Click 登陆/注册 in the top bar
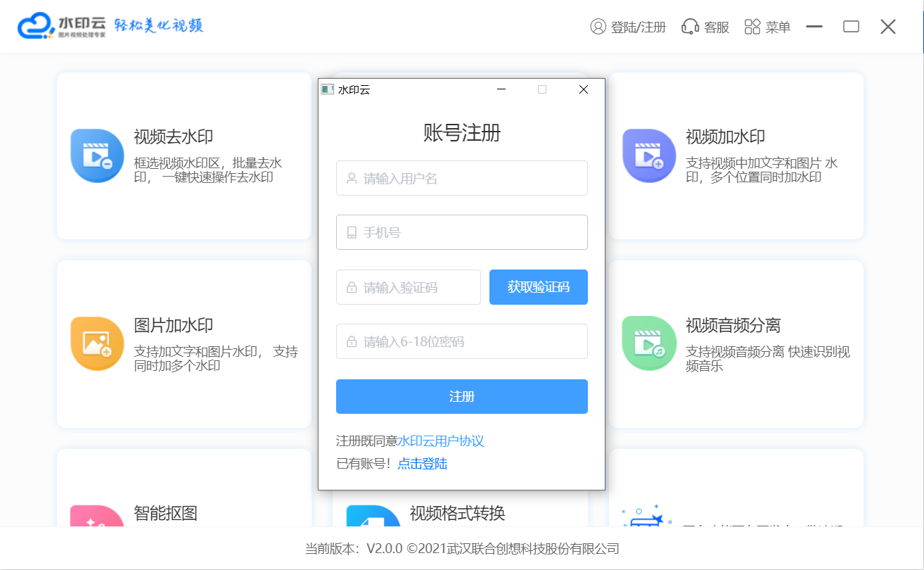 click(x=628, y=27)
